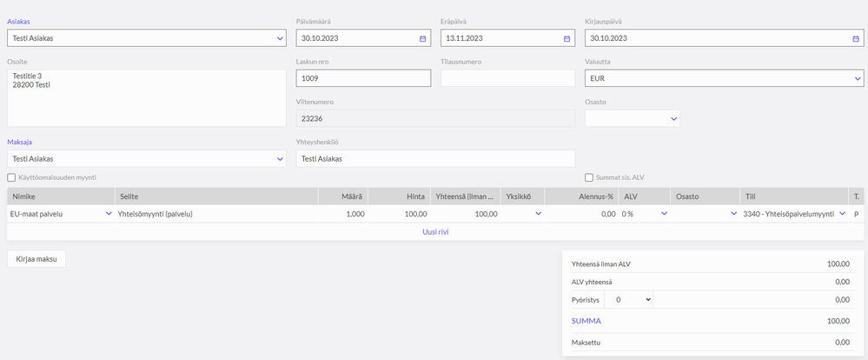Image resolution: width=868 pixels, height=360 pixels.
Task: Click the ALV column header
Action: 645,196
